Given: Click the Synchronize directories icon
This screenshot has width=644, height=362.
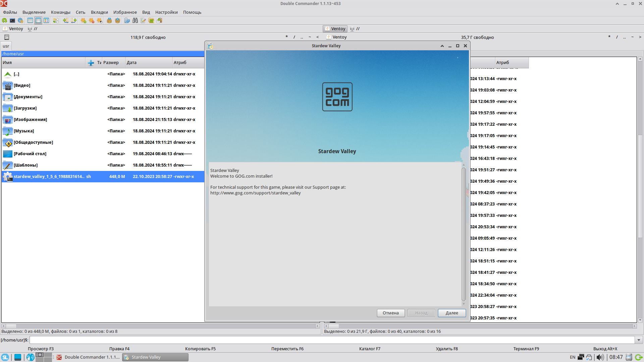Looking at the screenshot, I should (x=151, y=20).
